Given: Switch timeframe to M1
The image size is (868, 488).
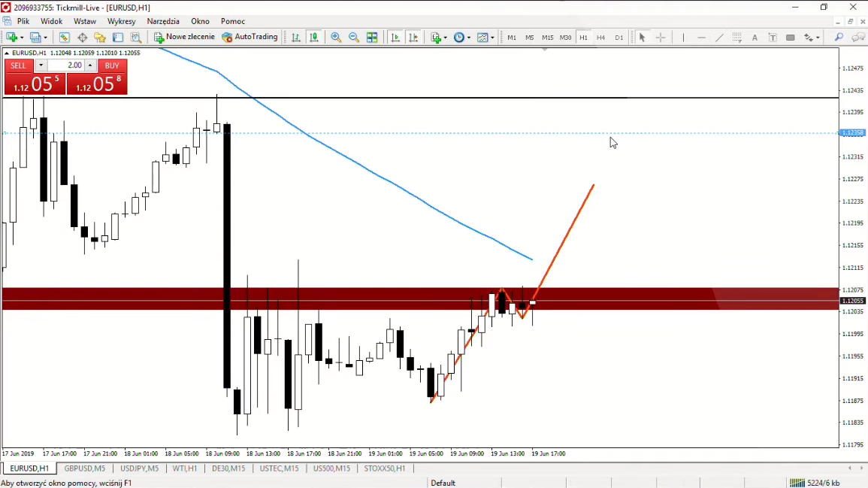Looking at the screenshot, I should coord(512,37).
